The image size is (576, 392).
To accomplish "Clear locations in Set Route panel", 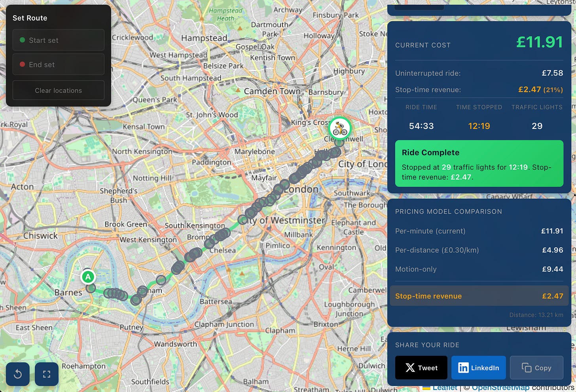I will pyautogui.click(x=59, y=91).
